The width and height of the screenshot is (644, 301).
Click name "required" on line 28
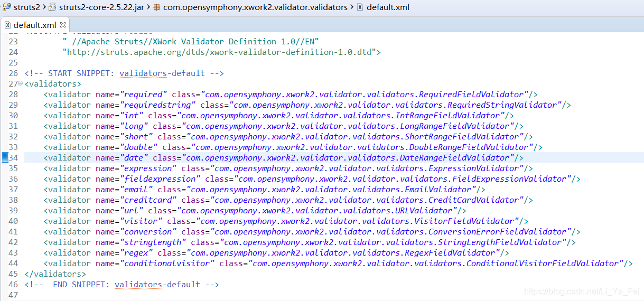point(144,94)
